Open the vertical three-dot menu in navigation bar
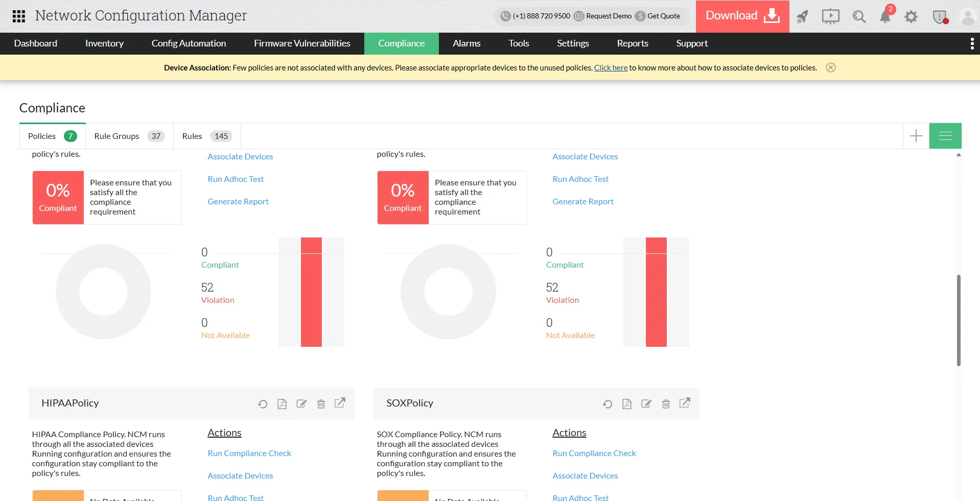This screenshot has height=501, width=980. 972,44
